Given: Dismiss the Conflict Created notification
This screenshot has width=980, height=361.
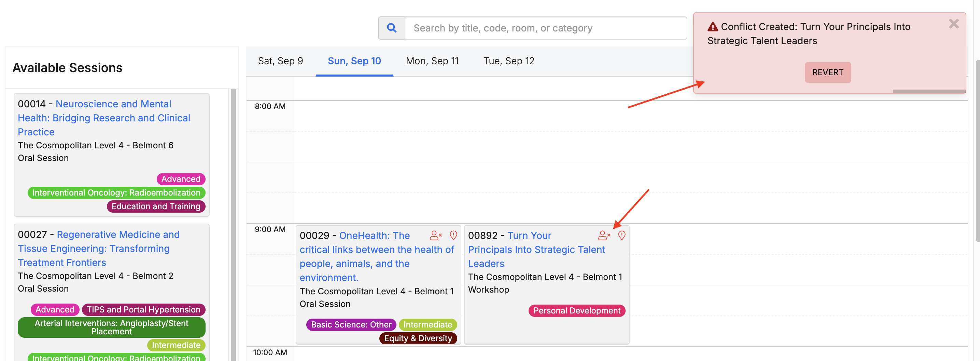Looking at the screenshot, I should [x=953, y=24].
